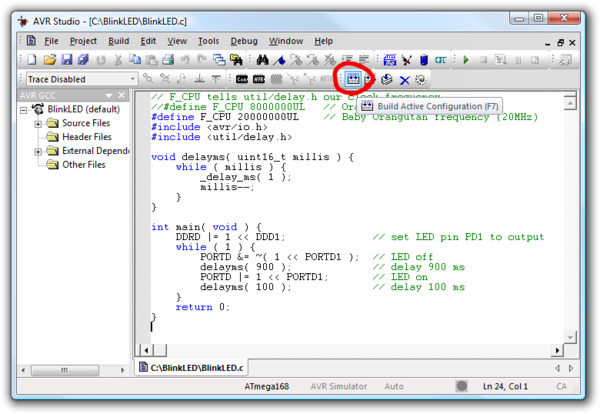The height and width of the screenshot is (414, 600).
Task: Select the Header Files folder
Action: [86, 137]
